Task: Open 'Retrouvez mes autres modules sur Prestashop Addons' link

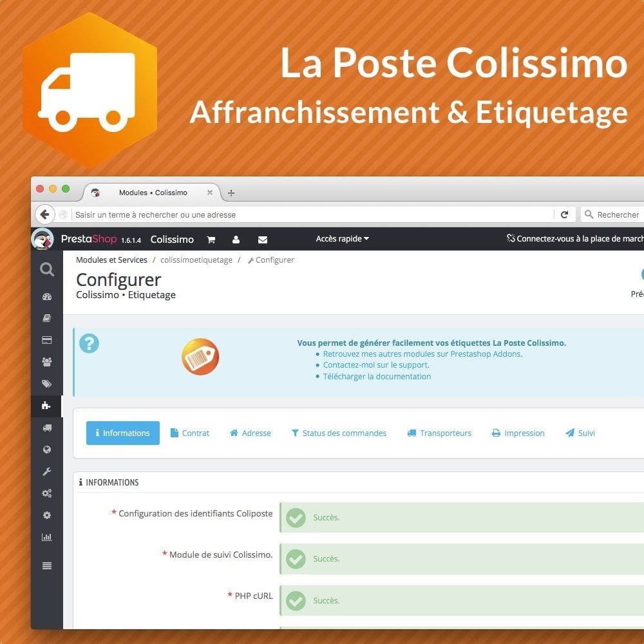Action: 422,354
